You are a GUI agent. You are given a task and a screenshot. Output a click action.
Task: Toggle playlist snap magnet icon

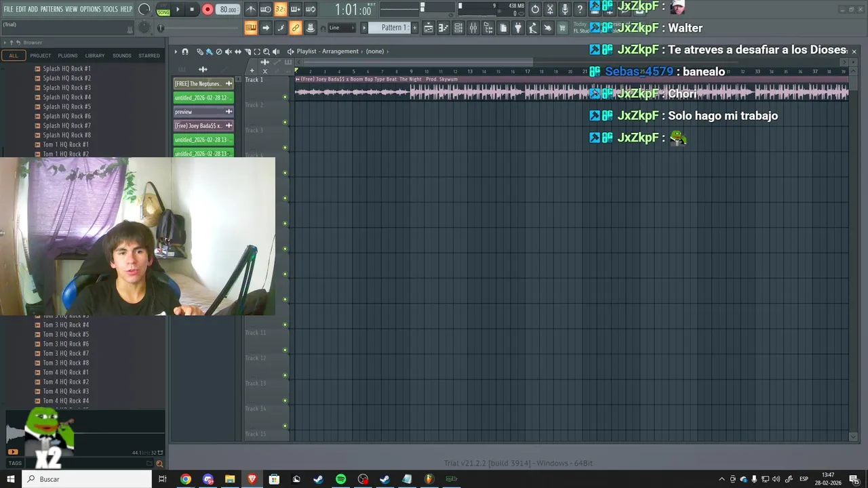point(185,52)
